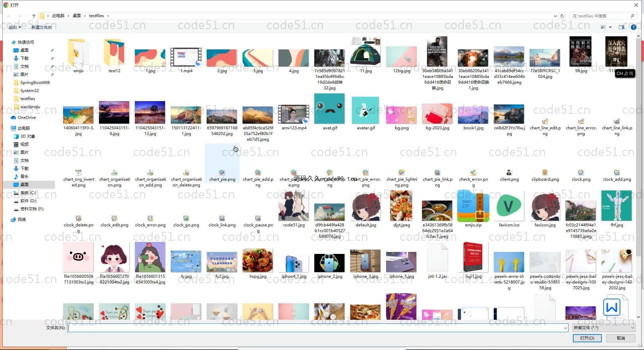This screenshot has width=644, height=350.
Task: Select the avatar.gif rabbit image
Action: coord(366,110)
